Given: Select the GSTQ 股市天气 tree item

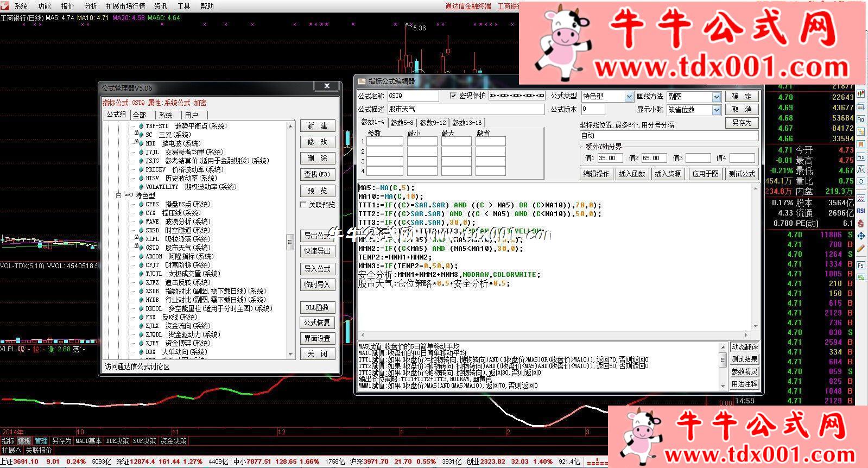Looking at the screenshot, I should coord(177,248).
